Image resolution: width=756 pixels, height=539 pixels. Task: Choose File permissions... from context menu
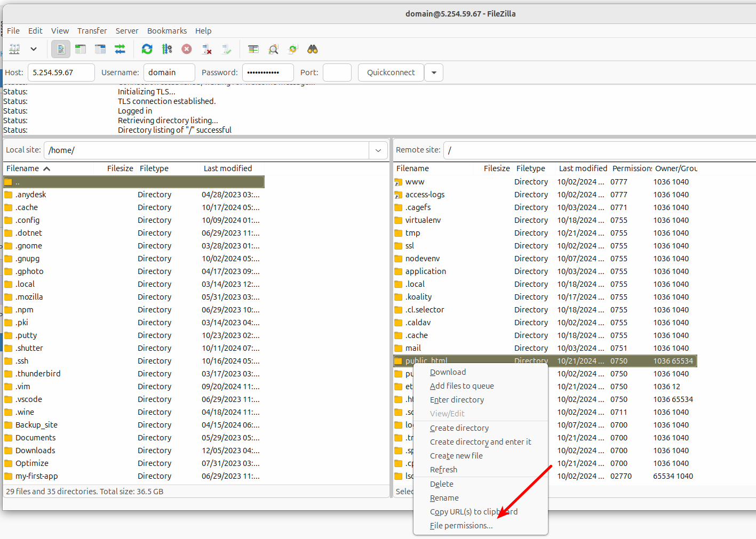(x=481, y=526)
